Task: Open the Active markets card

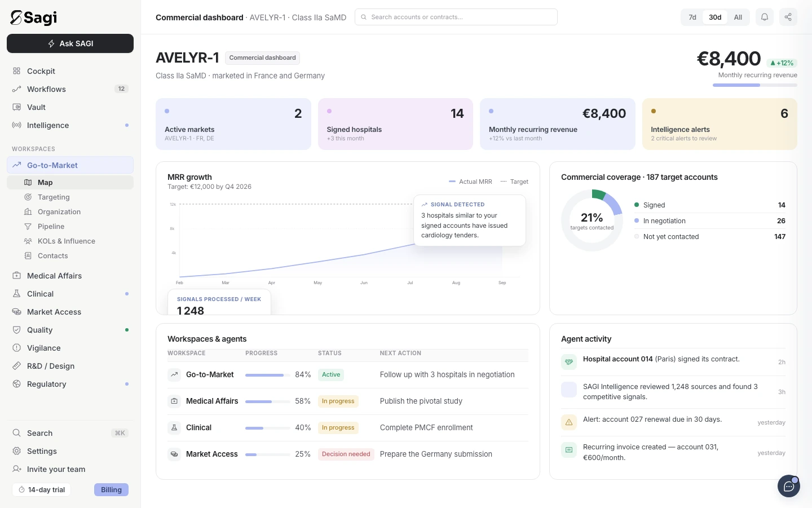Action: pyautogui.click(x=233, y=124)
